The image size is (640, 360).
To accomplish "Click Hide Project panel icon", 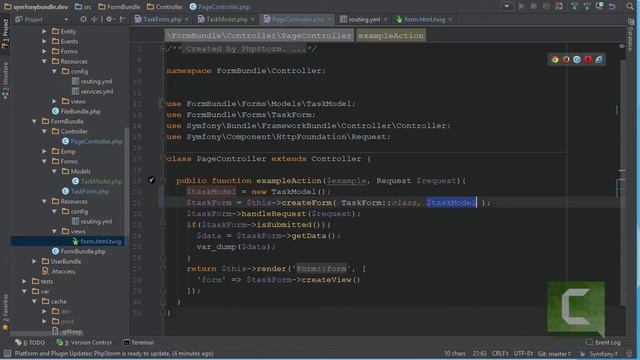I will [122, 19].
